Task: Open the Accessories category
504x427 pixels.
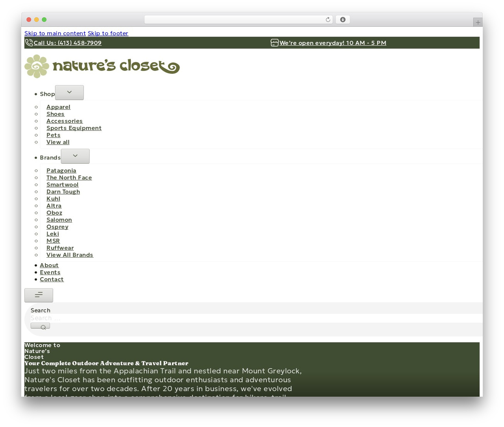Action: (65, 121)
